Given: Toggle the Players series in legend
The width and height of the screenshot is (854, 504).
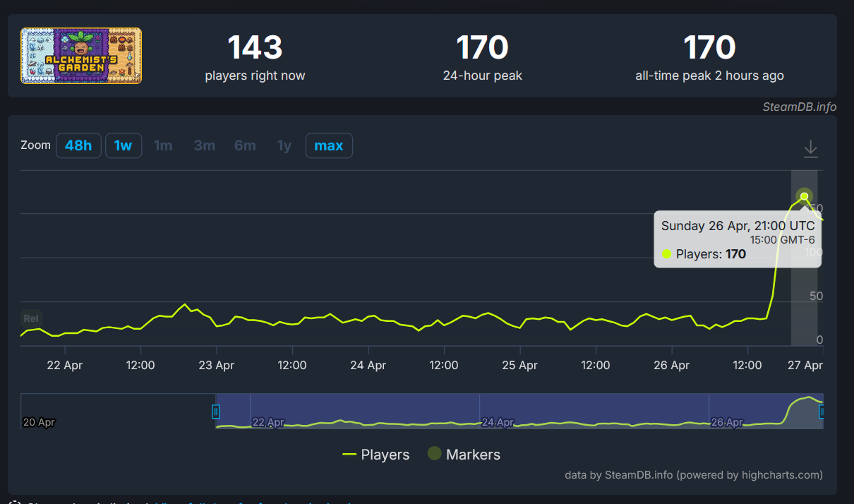Looking at the screenshot, I should pos(375,455).
